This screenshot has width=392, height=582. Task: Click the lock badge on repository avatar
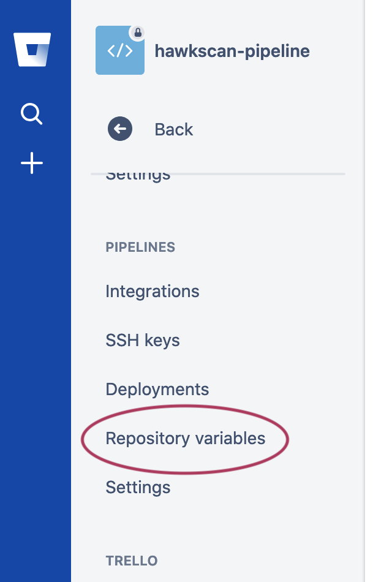138,32
